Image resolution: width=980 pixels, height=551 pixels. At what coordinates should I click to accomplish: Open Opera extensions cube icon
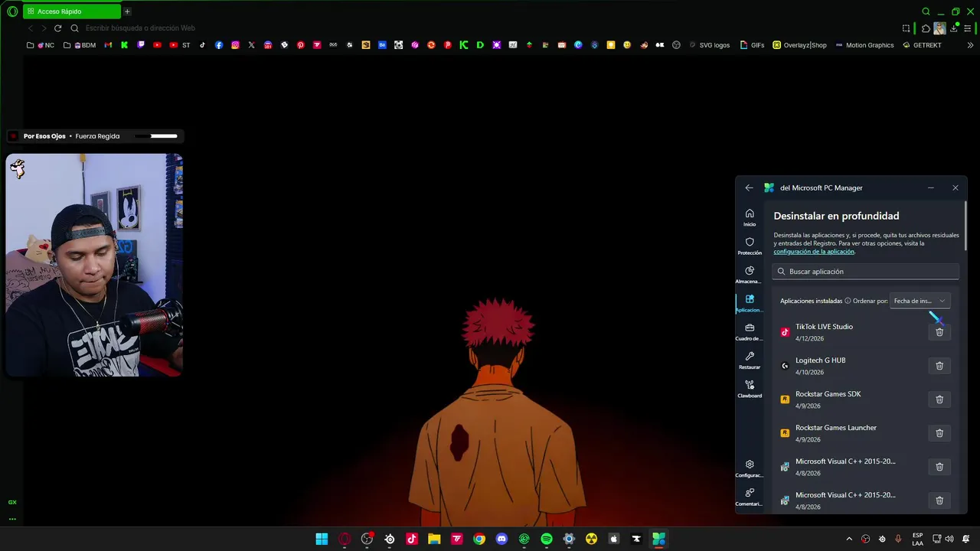926,28
